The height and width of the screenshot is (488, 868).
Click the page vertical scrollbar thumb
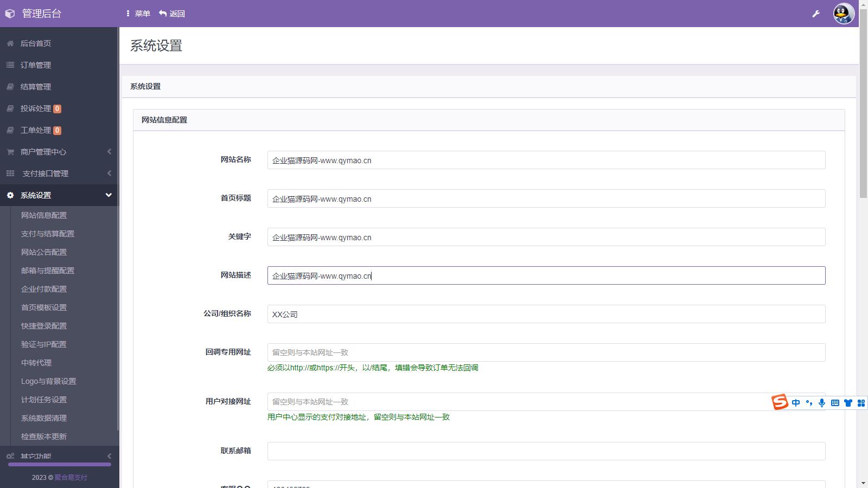863,108
